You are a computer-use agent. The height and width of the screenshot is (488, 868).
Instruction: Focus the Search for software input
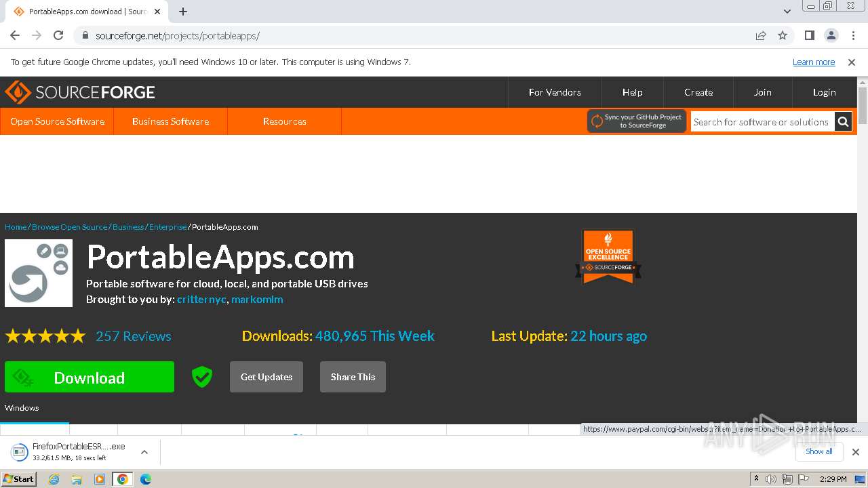click(762, 122)
